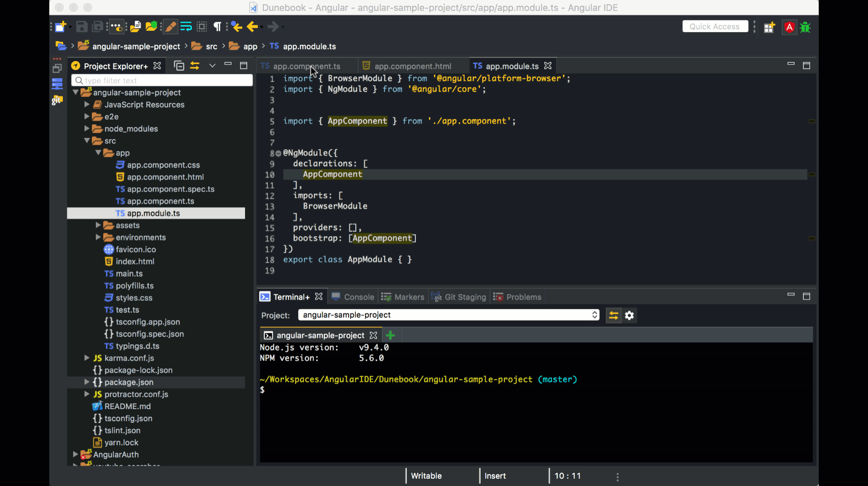
Task: Select the red Angular perspective icon
Action: point(789,28)
